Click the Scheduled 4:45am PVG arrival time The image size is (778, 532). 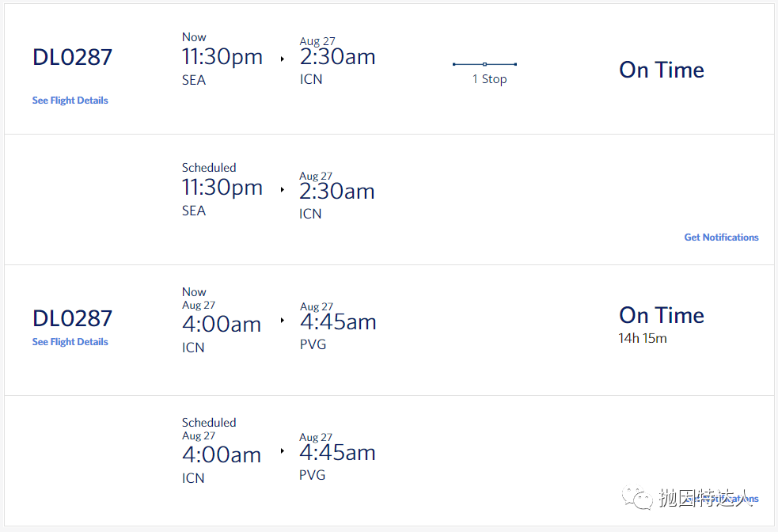[337, 453]
